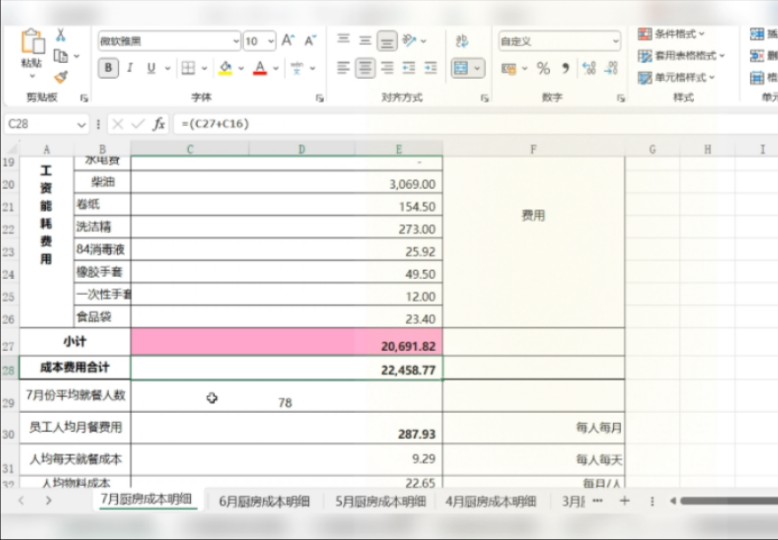Open alignment group dialog launcher
Viewport: 778px width, 540px height.
[x=484, y=98]
